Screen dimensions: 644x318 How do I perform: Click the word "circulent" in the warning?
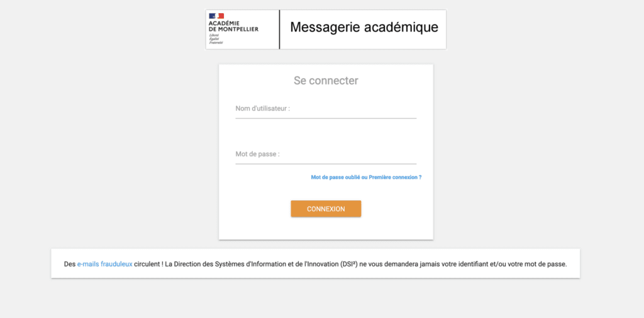pyautogui.click(x=148, y=264)
